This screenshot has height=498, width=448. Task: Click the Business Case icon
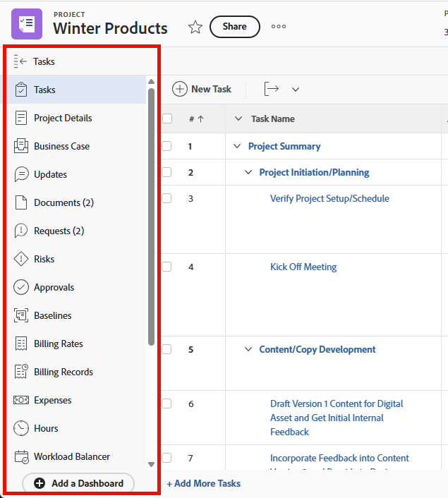tap(21, 146)
